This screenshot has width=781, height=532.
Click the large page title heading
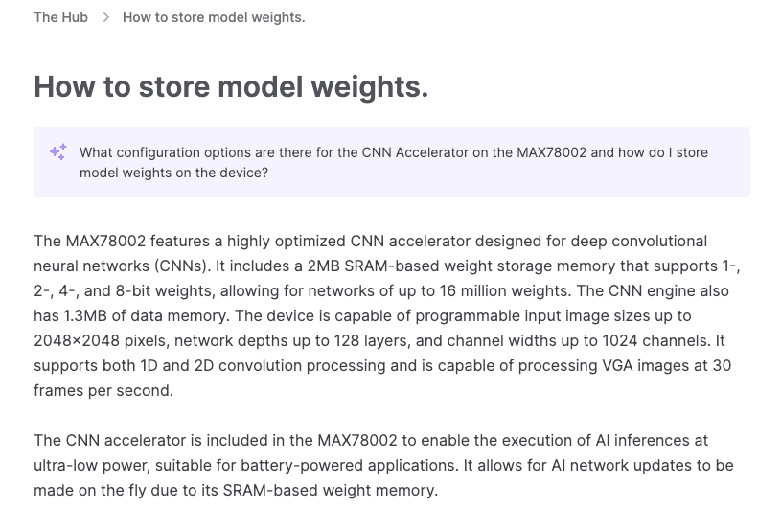coord(231,86)
